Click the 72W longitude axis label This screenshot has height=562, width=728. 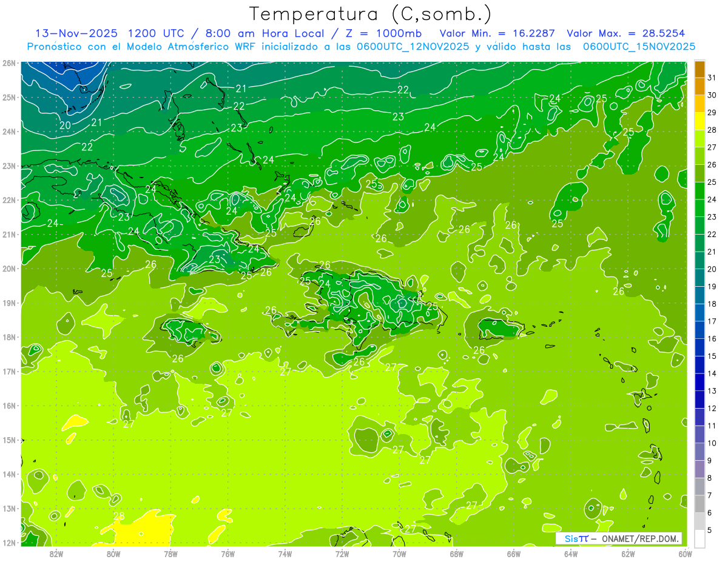pos(342,554)
